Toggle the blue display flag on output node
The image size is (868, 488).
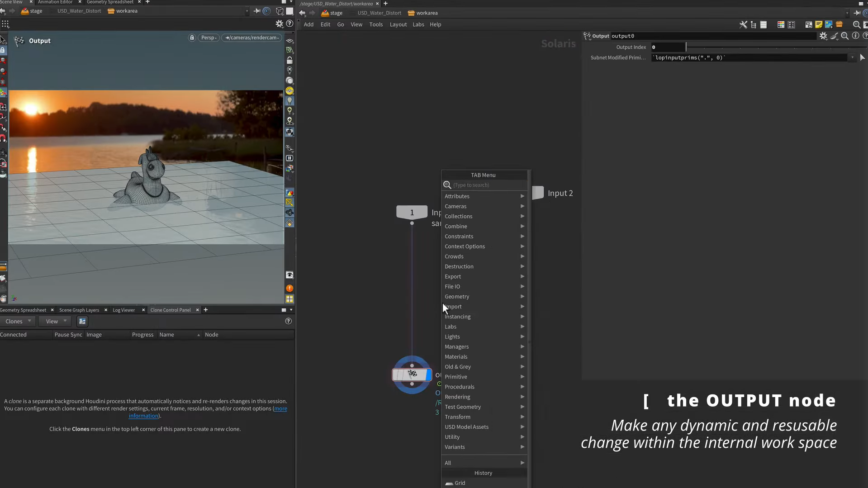click(x=428, y=374)
